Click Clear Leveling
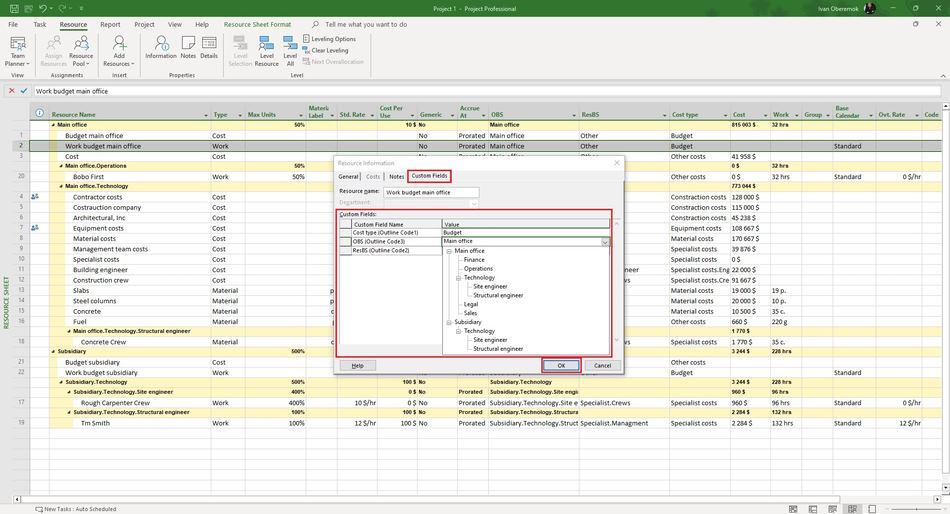Image resolution: width=950 pixels, height=514 pixels. pos(325,50)
